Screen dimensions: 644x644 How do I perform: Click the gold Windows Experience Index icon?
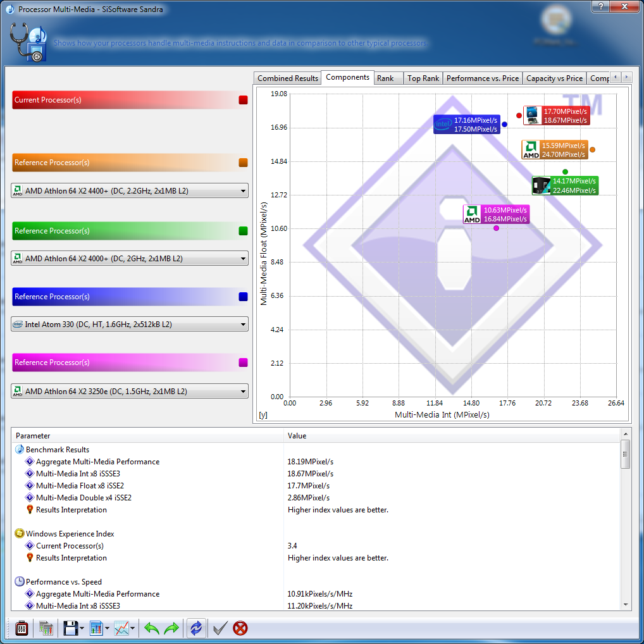pyautogui.click(x=20, y=533)
